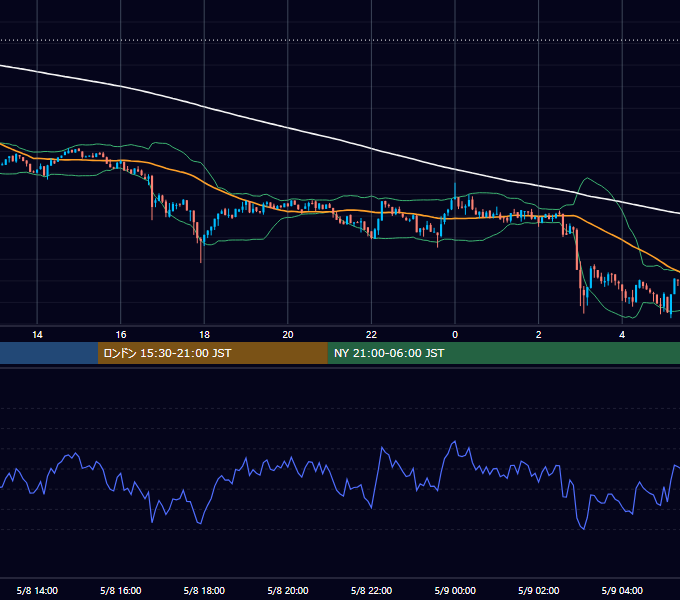
Task: Click hour label 22 on price chart axis
Action: tap(372, 335)
